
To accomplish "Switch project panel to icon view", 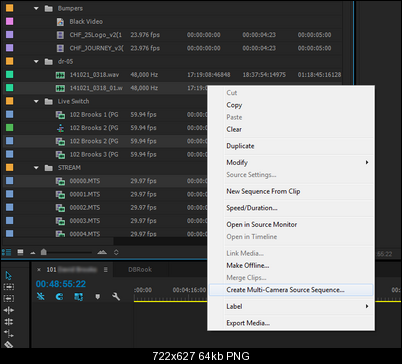I will (x=20, y=252).
